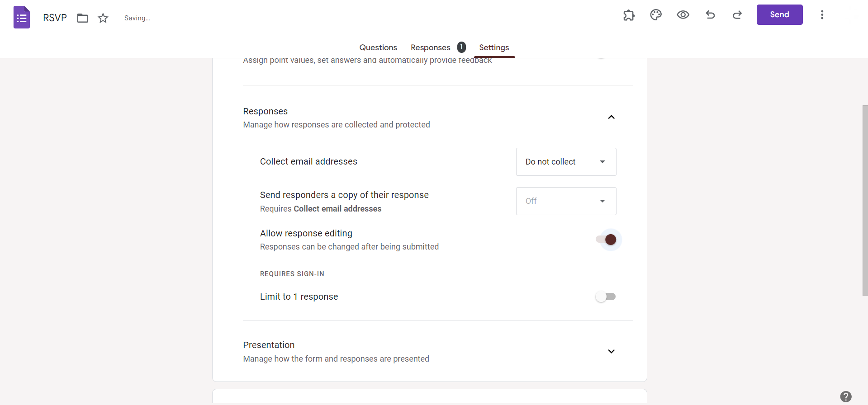Expand the Presentation section

coord(611,351)
